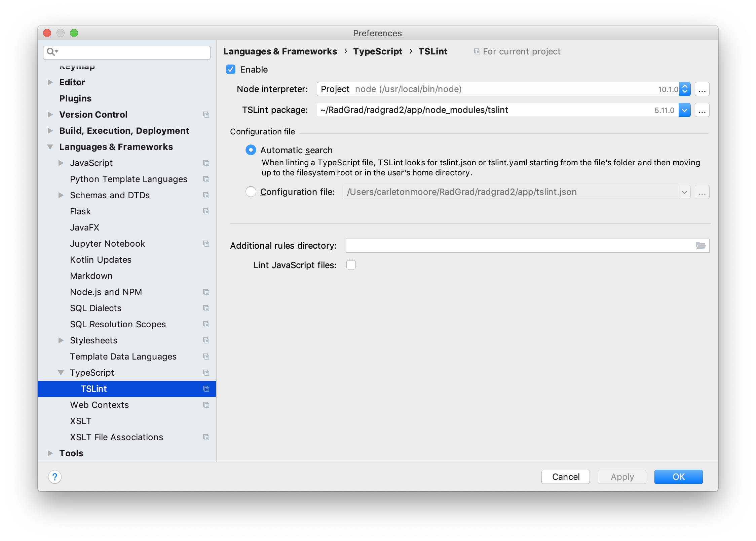
Task: Click the project-level icon beside XSLT File Associations
Action: point(206,437)
